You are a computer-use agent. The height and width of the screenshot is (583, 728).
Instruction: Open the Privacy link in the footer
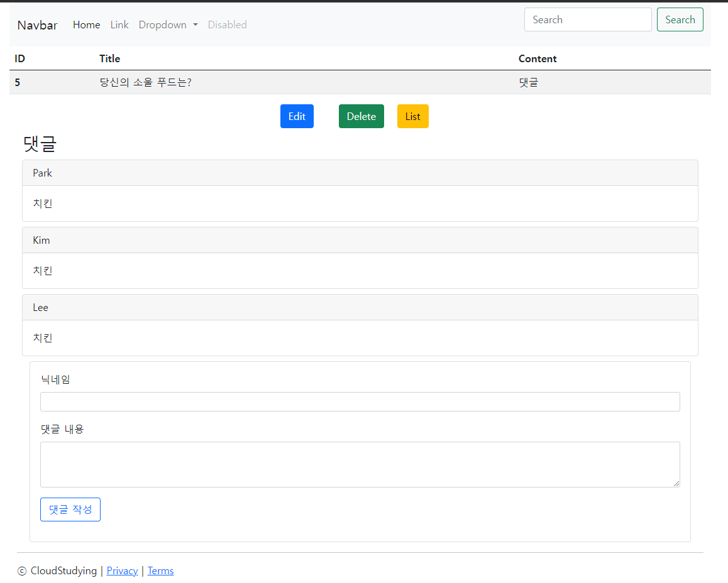pyautogui.click(x=122, y=571)
